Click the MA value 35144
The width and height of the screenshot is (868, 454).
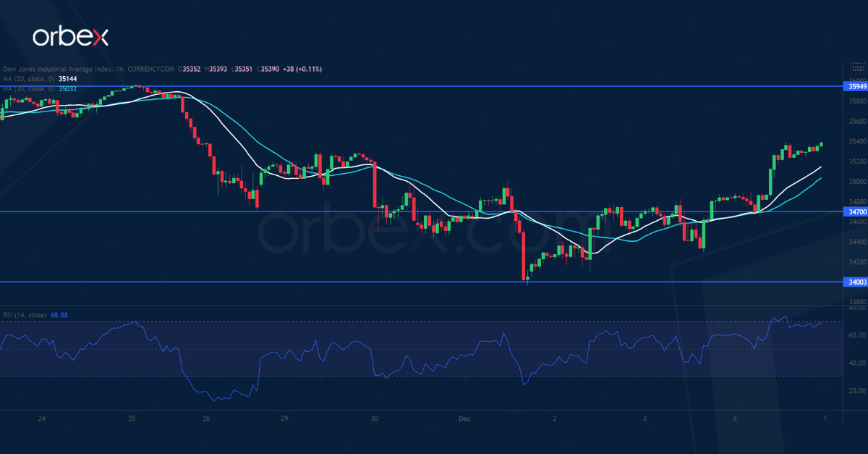[68, 78]
